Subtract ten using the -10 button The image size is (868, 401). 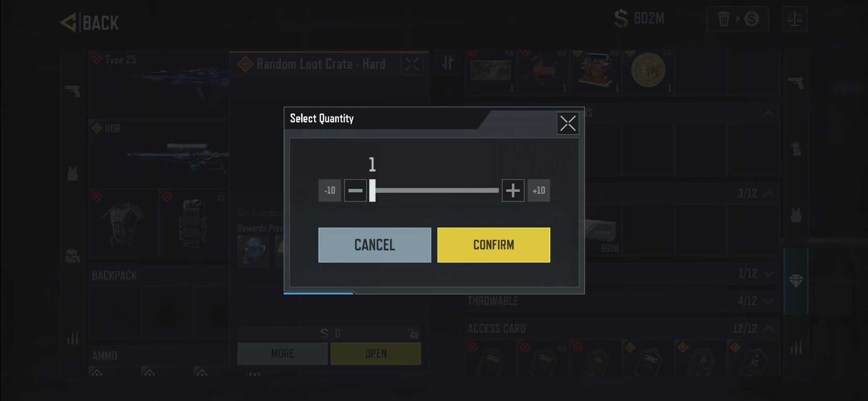330,191
